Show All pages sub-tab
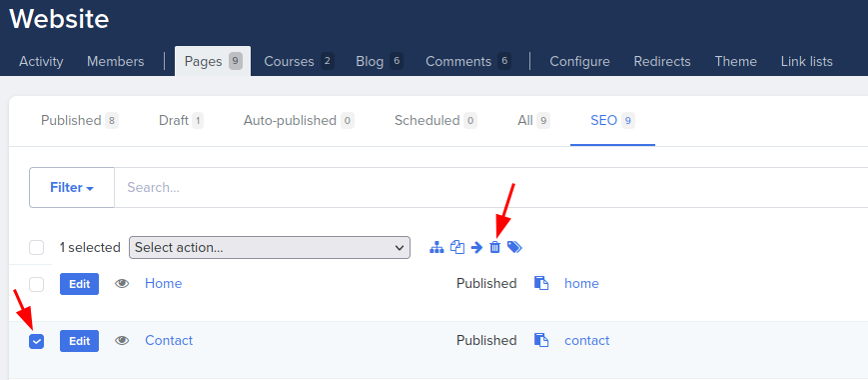Viewport: 868px width, 380px height. coord(533,121)
